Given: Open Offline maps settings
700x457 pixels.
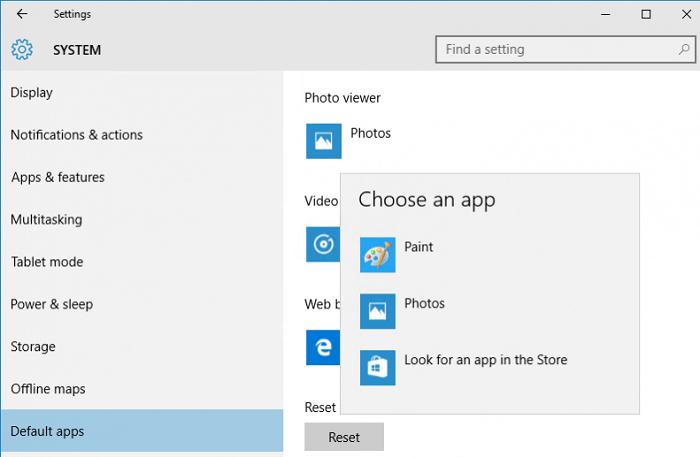Looking at the screenshot, I should [x=142, y=389].
